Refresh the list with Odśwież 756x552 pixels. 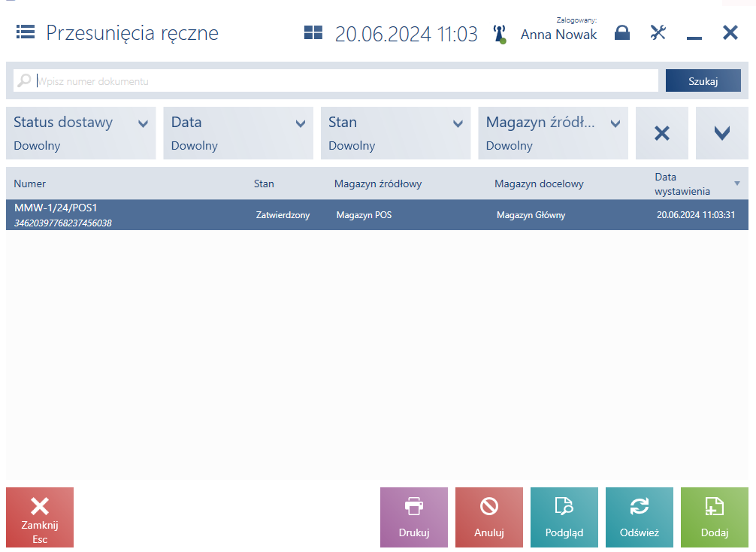640,517
